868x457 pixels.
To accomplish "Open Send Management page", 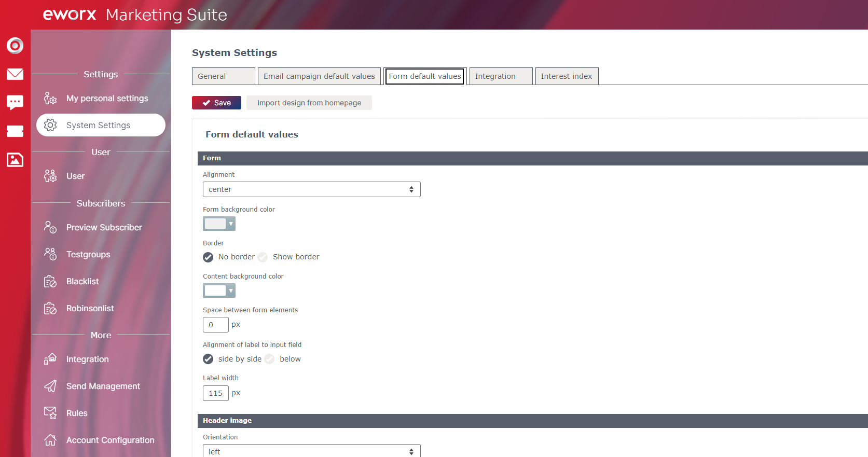I will pyautogui.click(x=103, y=386).
